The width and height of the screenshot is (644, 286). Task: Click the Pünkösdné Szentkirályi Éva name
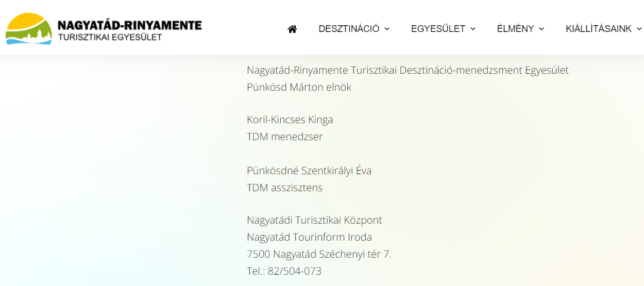tap(309, 171)
